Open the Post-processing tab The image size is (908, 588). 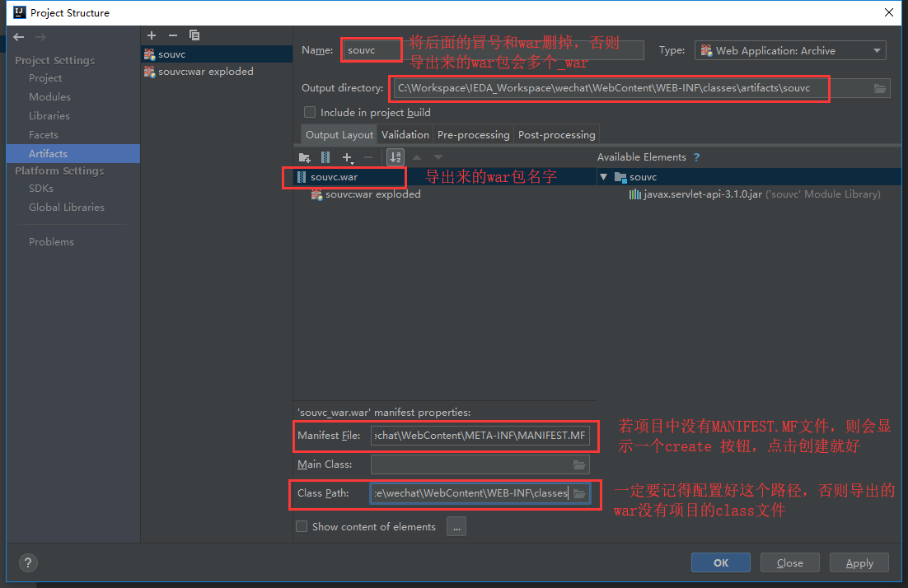tap(556, 135)
